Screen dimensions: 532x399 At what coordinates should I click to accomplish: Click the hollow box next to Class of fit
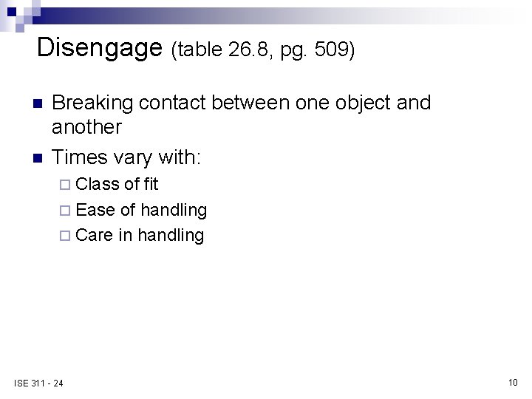(x=65, y=185)
